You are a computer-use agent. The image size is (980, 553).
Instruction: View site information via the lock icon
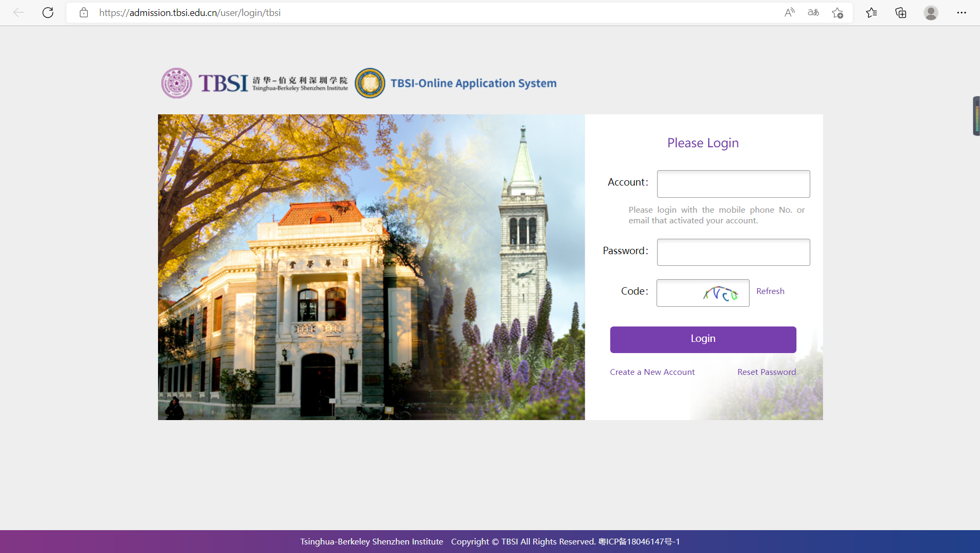84,13
